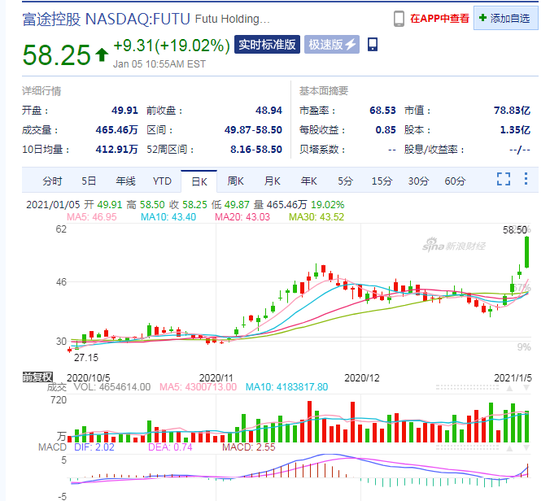Click MA20: 43.03 indicator label
This screenshot has height=501, width=550.
click(242, 217)
